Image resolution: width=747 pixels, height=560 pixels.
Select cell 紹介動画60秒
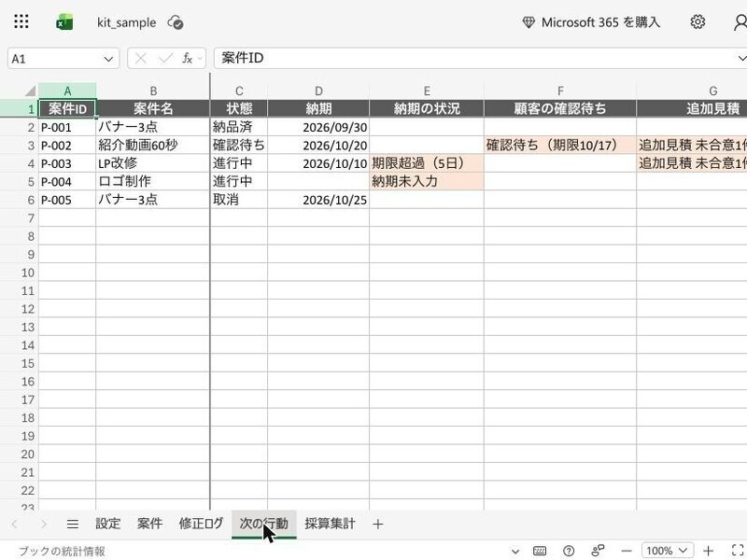pyautogui.click(x=153, y=146)
